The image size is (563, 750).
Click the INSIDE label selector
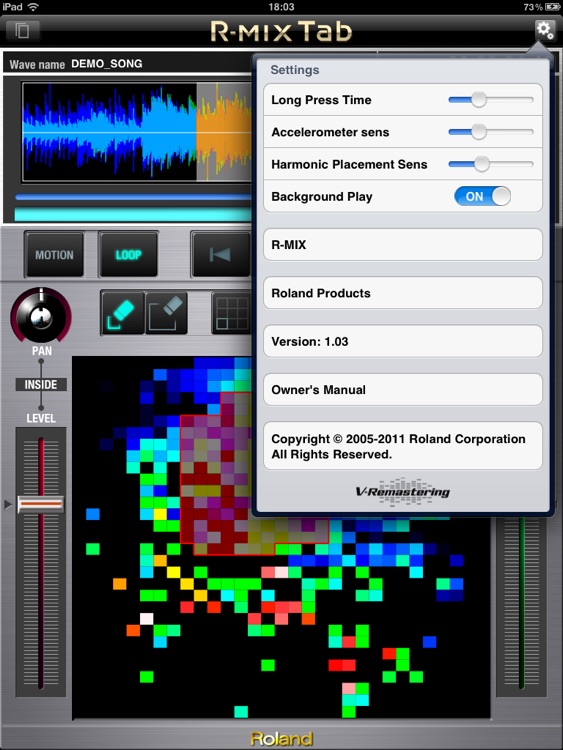coord(41,385)
